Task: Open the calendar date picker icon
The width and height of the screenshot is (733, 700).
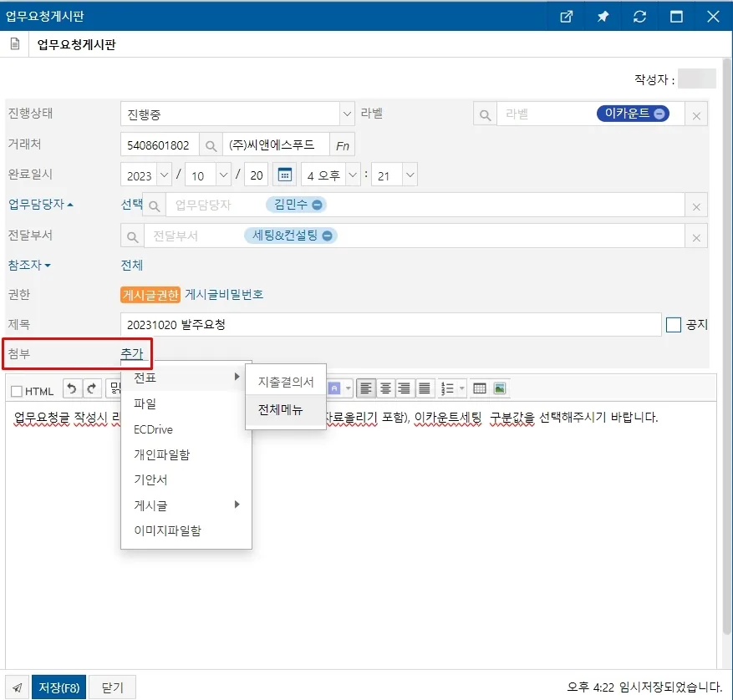Action: [285, 175]
